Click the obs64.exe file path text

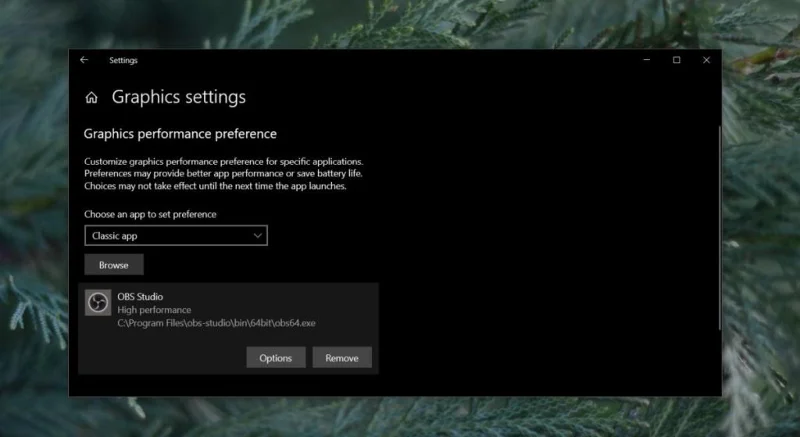coord(216,323)
